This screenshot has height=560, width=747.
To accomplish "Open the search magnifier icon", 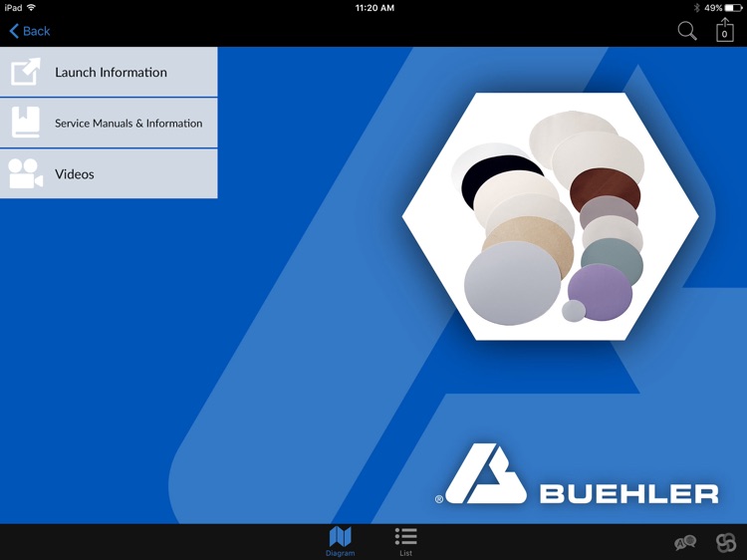I will point(687,31).
